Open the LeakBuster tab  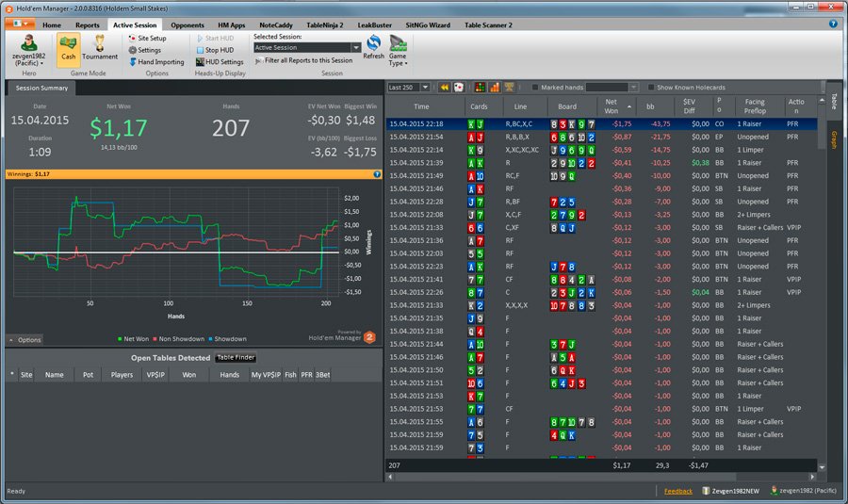pos(374,24)
